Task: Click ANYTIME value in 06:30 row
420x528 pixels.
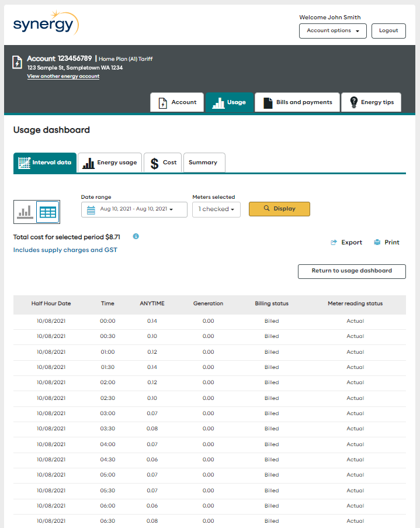Action: [152, 520]
